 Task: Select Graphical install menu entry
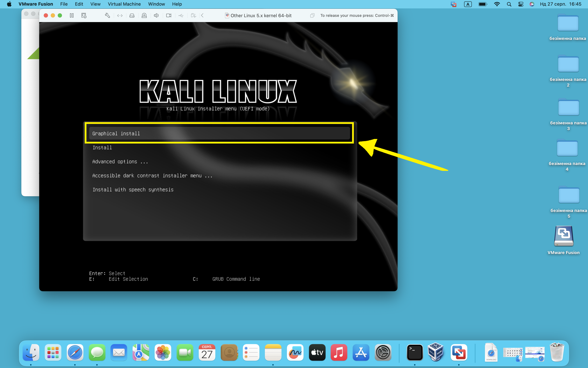coord(219,133)
